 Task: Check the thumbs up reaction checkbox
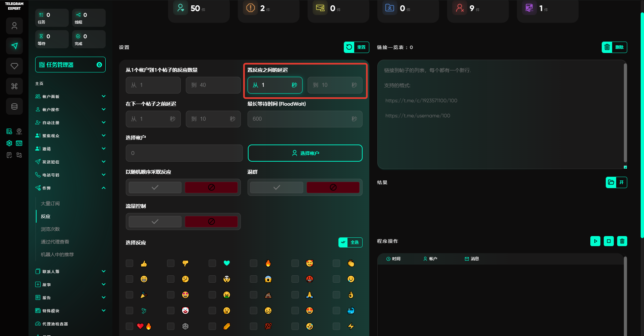pyautogui.click(x=129, y=263)
